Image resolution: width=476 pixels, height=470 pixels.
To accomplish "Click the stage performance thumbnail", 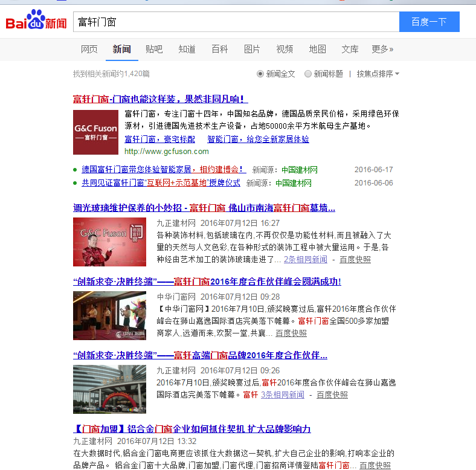I will coord(109,316).
